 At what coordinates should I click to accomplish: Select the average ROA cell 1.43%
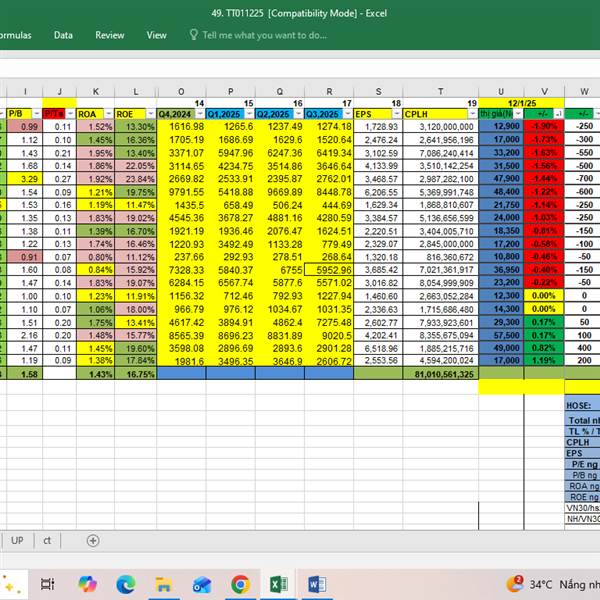click(x=96, y=374)
